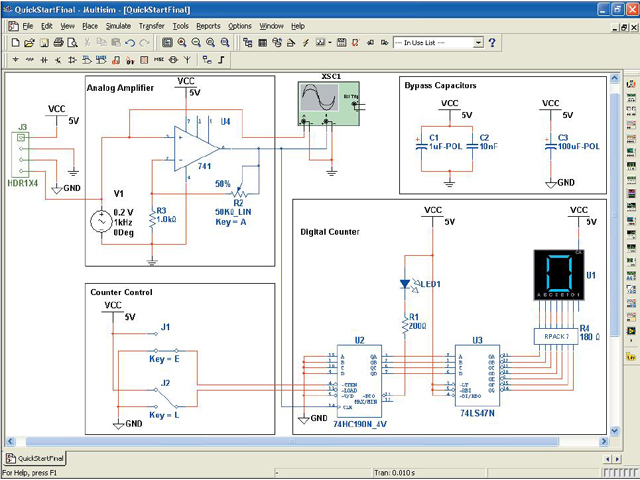
Task: Open the Tools menu
Action: (x=180, y=26)
